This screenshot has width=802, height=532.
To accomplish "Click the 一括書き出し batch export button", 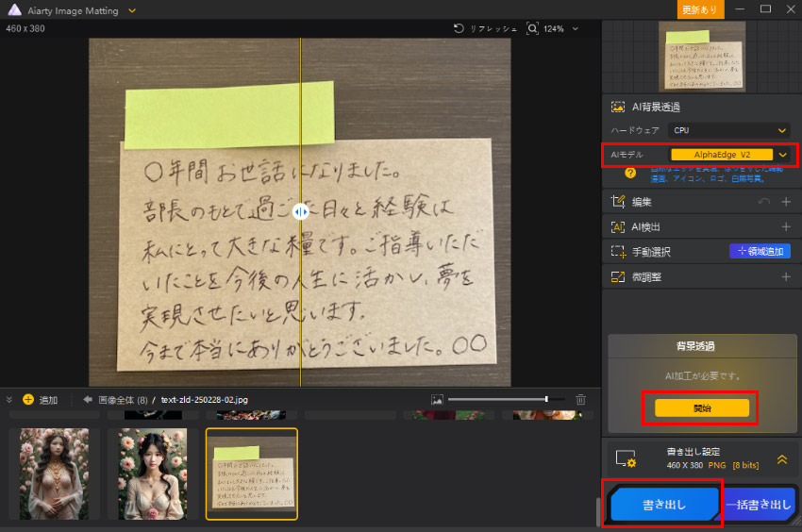I will (759, 505).
